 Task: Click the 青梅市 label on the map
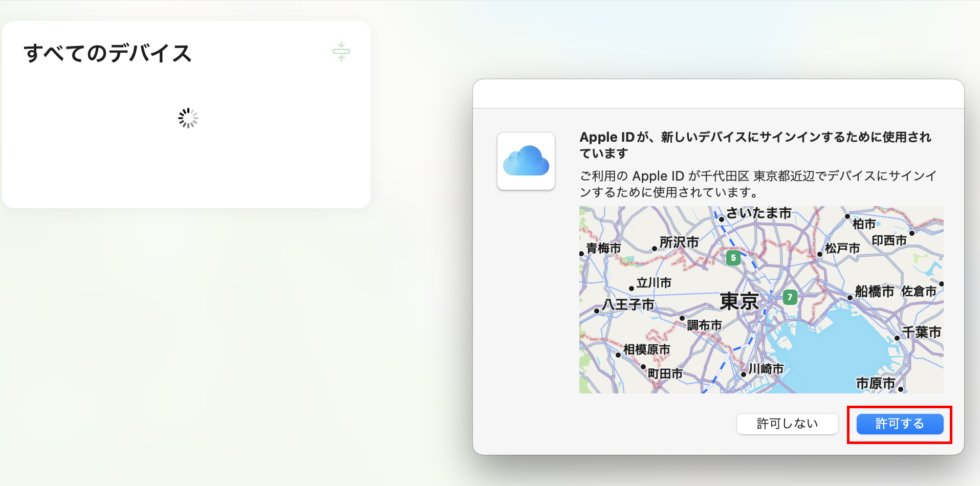[x=604, y=248]
